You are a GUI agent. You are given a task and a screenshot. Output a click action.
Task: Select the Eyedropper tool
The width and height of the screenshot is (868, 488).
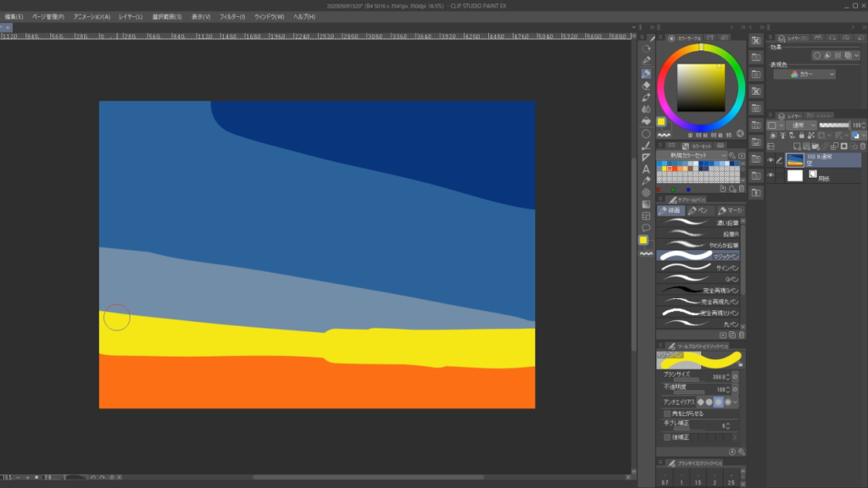646,181
